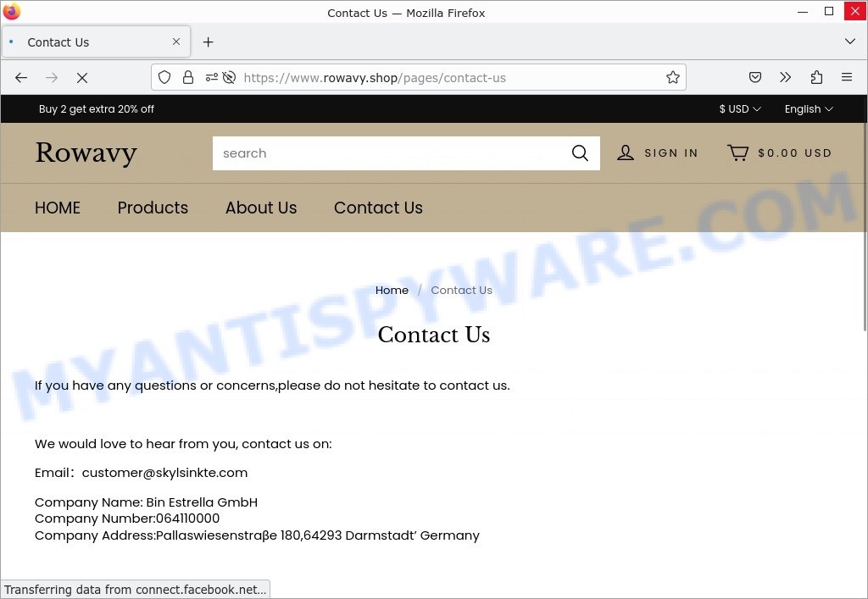Open the HOME menu item
This screenshot has width=868, height=599.
[58, 208]
